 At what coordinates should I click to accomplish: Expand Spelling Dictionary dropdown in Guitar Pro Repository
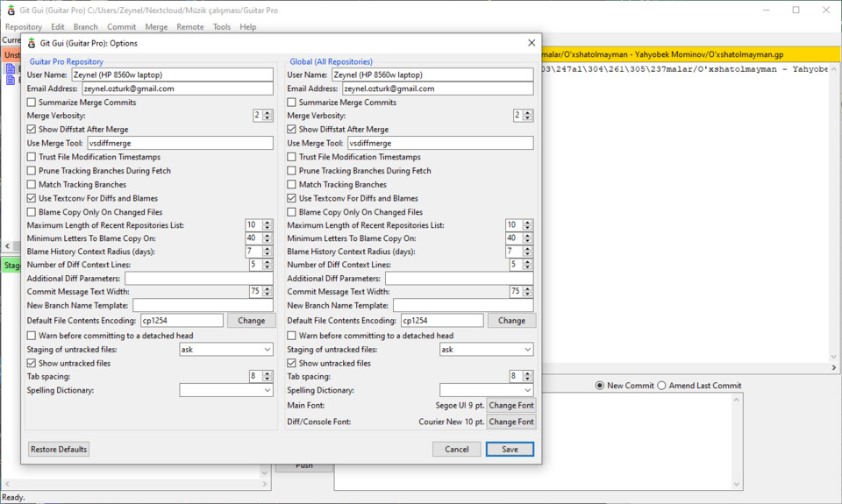pos(226,390)
